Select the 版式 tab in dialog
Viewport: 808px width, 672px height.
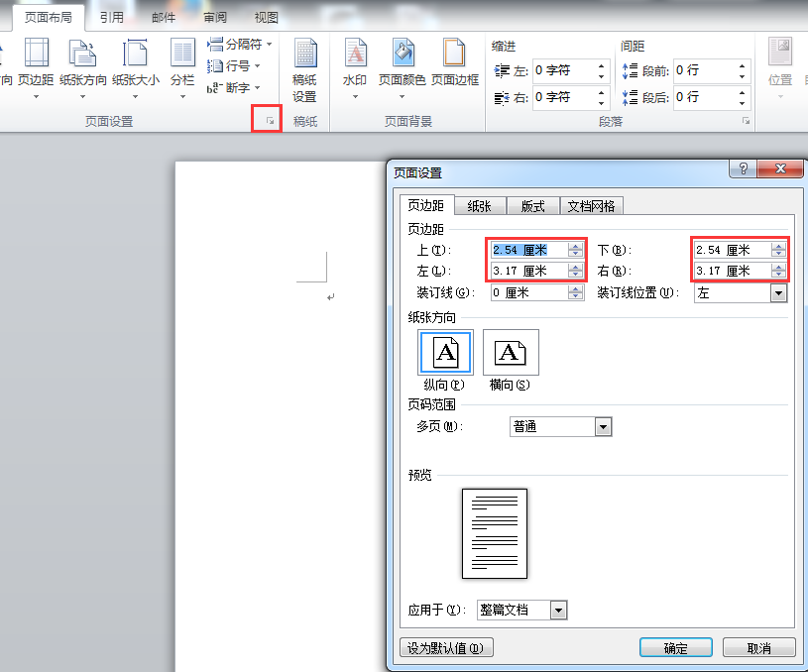coord(532,206)
